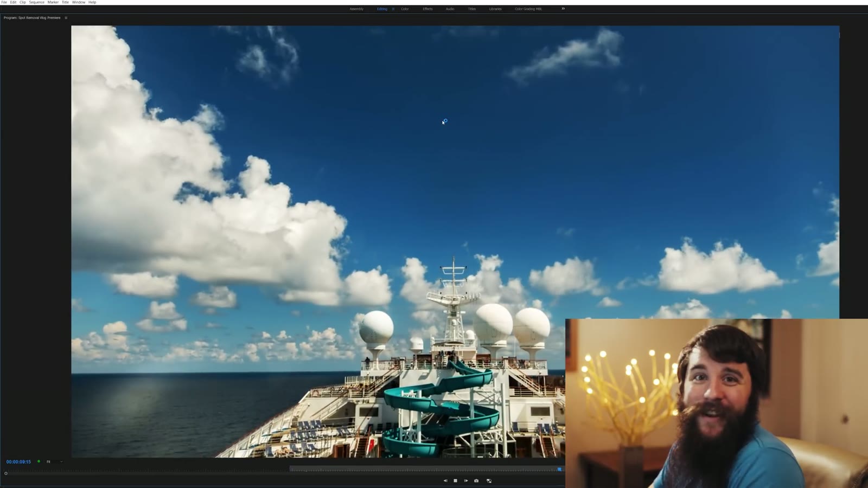Open the Window menu
This screenshot has height=488, width=868.
[x=79, y=2]
